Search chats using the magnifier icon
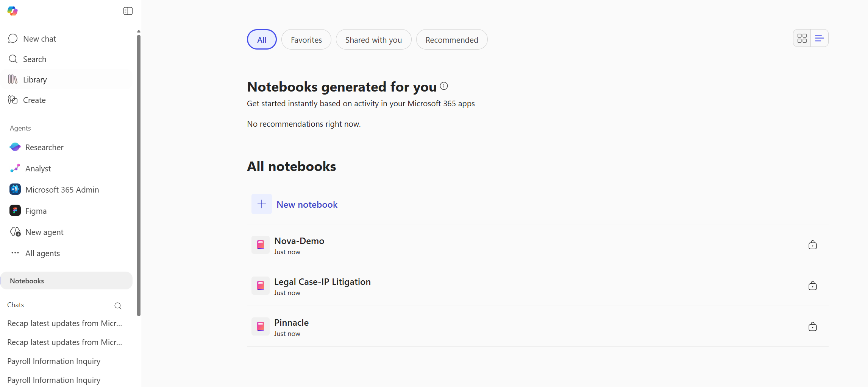Image resolution: width=868 pixels, height=387 pixels. point(118,306)
